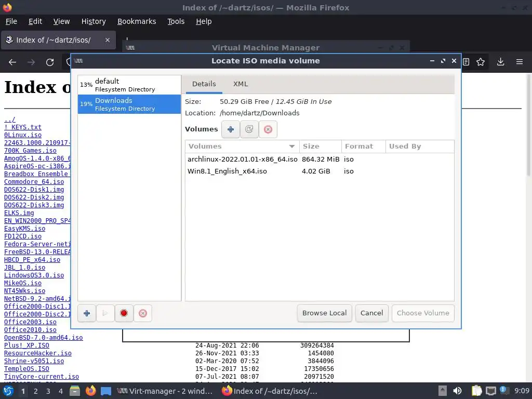Click the 4.02 GiB size cell
The height and width of the screenshot is (399, 532).
tap(316, 171)
